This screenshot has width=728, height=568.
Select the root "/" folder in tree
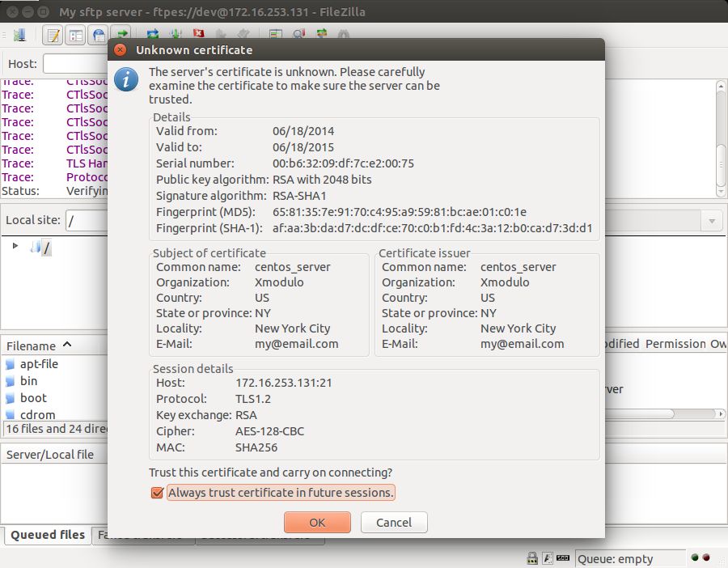47,248
